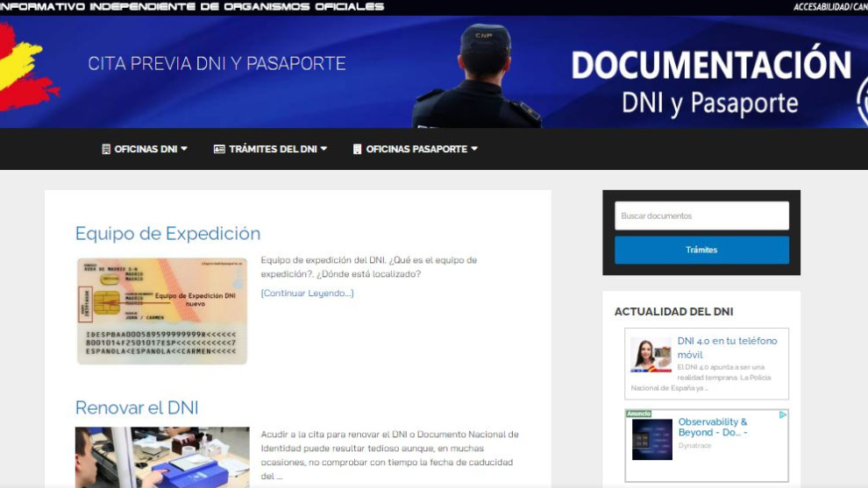Open the Oficinas Pasaporte menu item
Viewport: 868px width, 488px height.
pyautogui.click(x=416, y=149)
